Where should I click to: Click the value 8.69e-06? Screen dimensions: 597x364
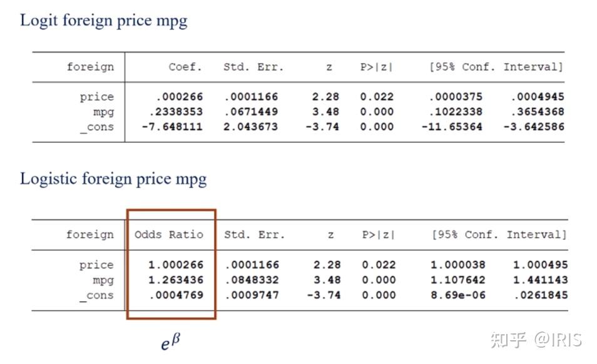point(458,295)
